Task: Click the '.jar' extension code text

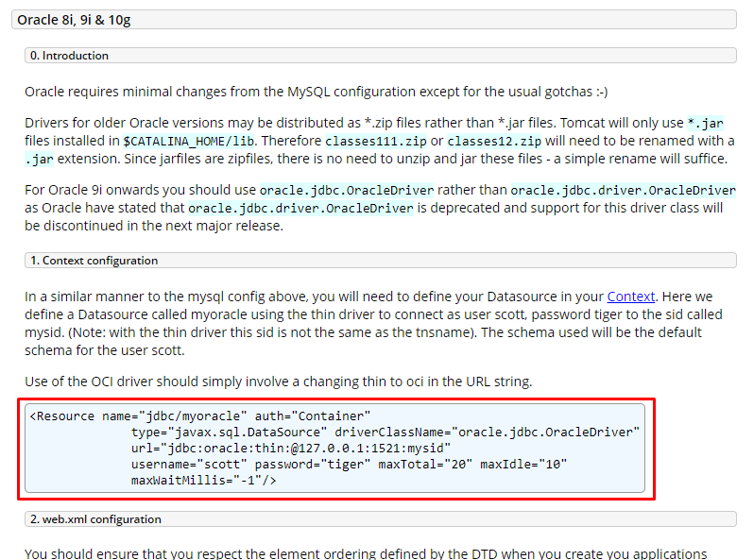Action: click(40, 159)
